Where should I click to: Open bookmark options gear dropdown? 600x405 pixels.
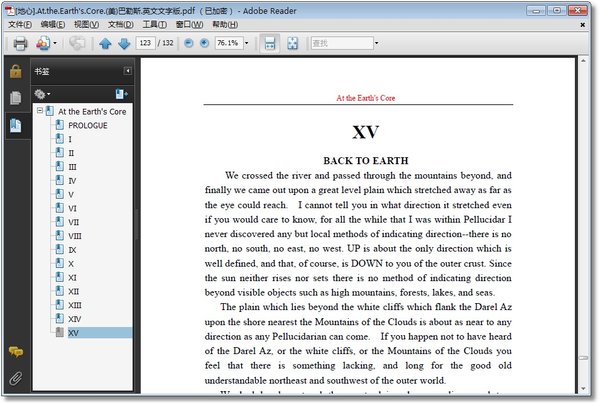[44, 93]
